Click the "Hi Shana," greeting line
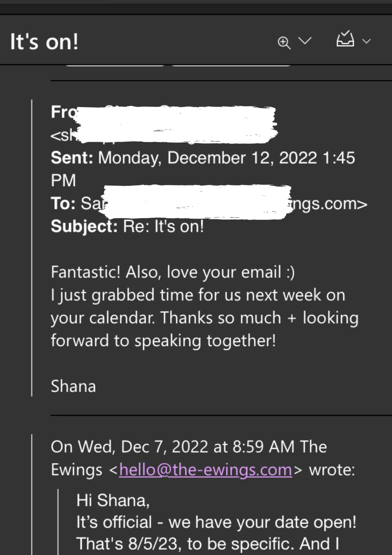Viewport: 392px width, 555px height. coord(113,500)
